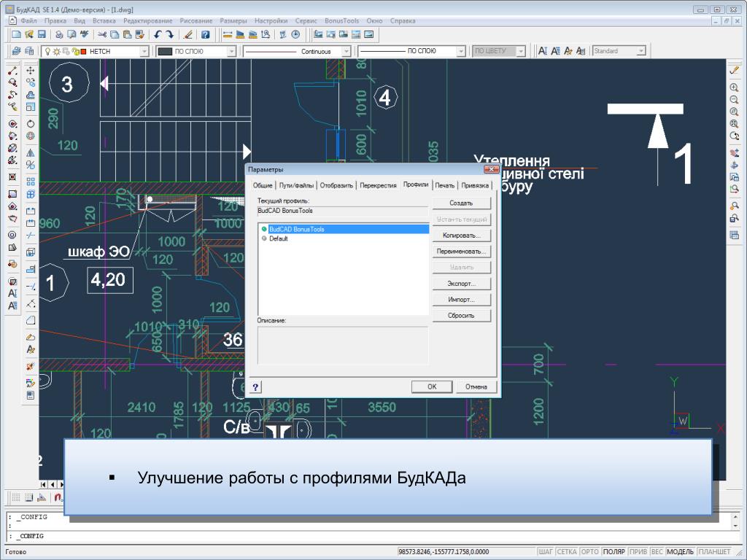Toggle СЕТКА grid in status bar
747x560 pixels.
[567, 551]
